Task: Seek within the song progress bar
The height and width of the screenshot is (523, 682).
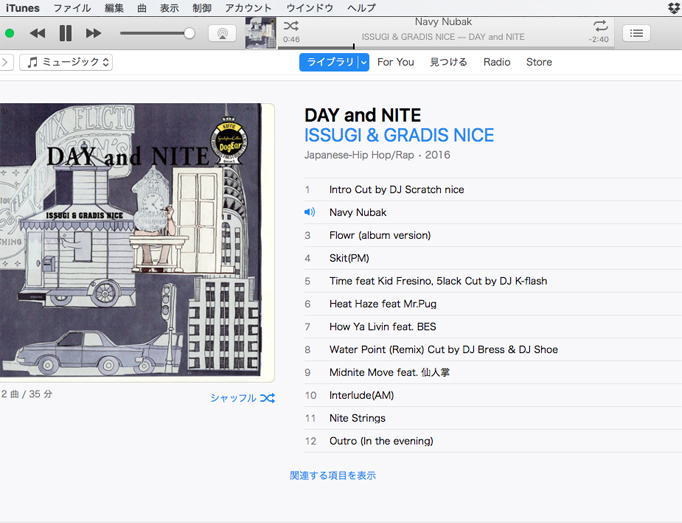Action: (x=446, y=47)
